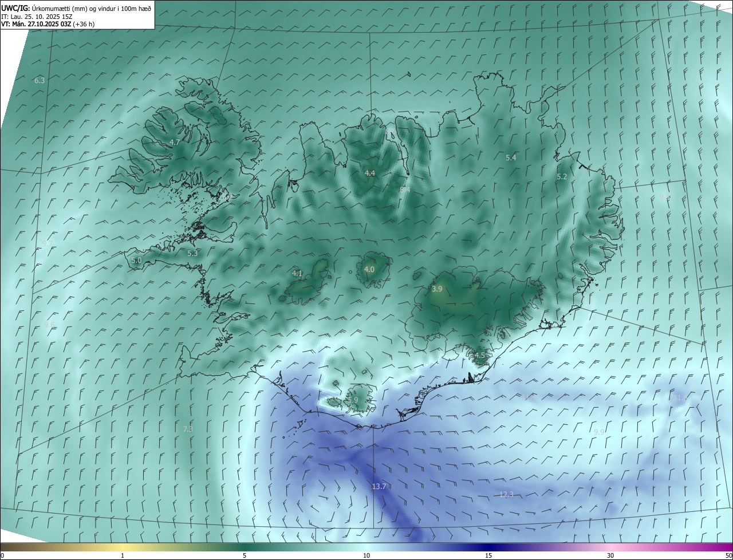Click the 6.3 value label over the ocean
The height and width of the screenshot is (560, 733).
click(x=40, y=81)
